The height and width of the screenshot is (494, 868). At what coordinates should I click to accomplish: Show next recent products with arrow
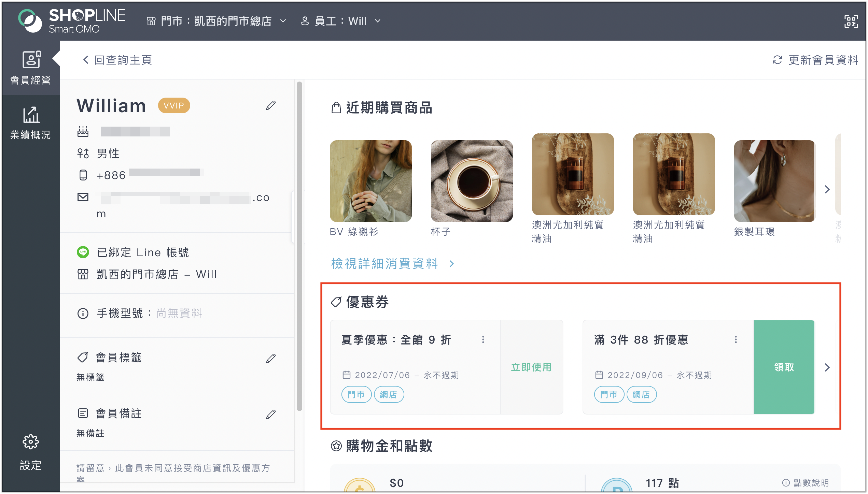point(827,189)
